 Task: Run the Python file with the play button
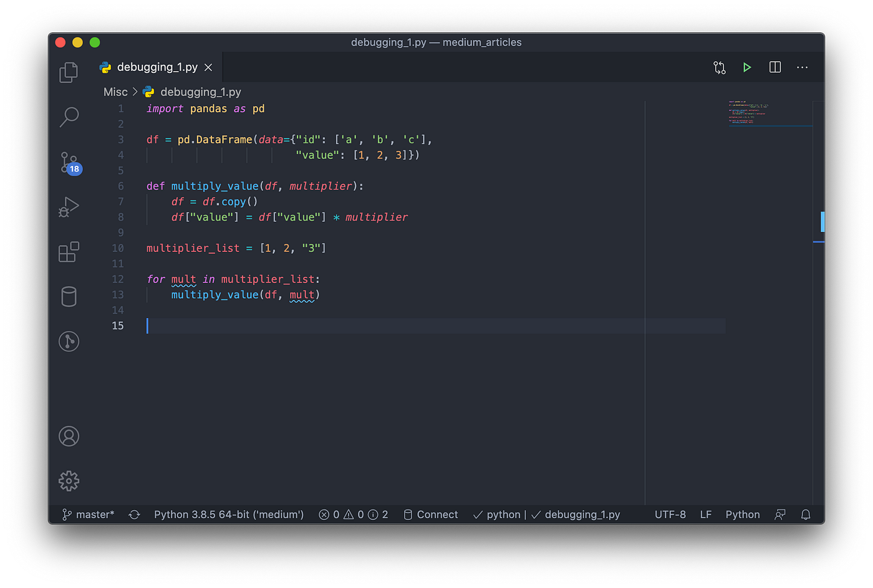pyautogui.click(x=747, y=67)
